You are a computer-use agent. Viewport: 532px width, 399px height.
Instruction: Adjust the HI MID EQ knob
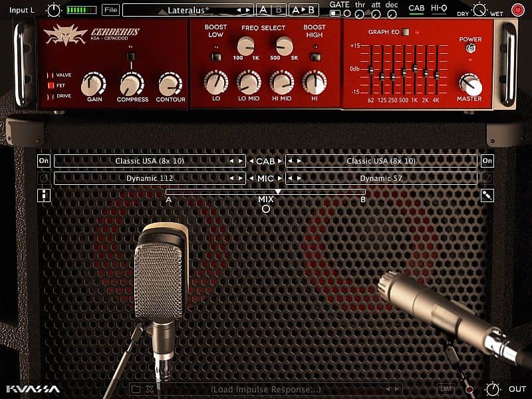click(x=281, y=82)
